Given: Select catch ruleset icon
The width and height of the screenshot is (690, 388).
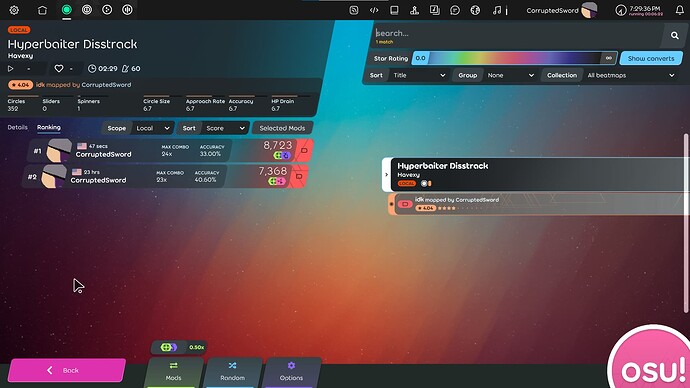Looking at the screenshot, I should [x=107, y=10].
